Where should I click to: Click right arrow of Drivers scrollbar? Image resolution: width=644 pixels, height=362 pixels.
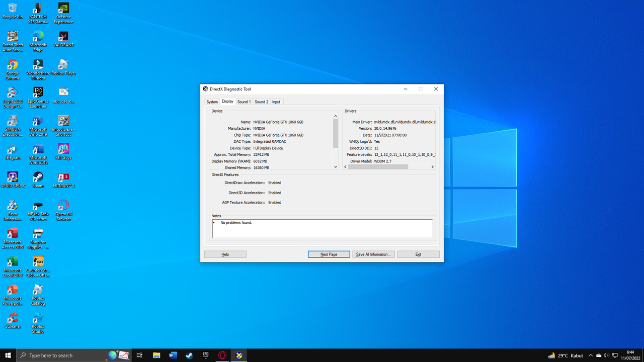tap(433, 167)
